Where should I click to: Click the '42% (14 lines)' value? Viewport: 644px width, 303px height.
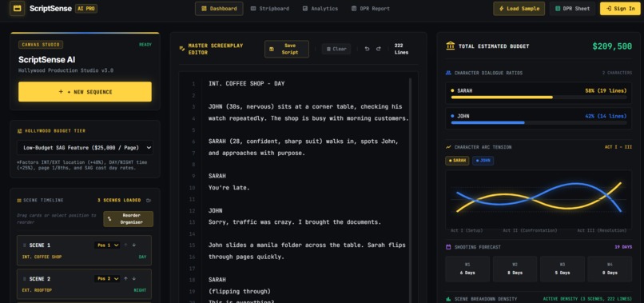click(606, 116)
